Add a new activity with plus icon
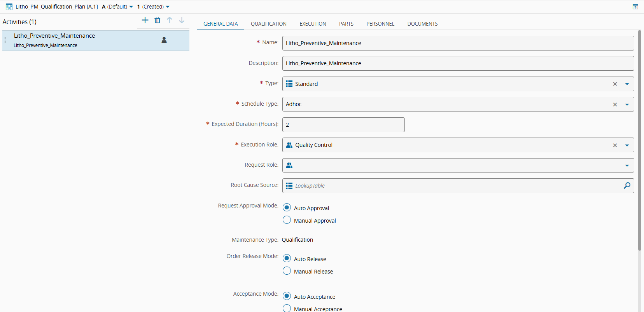The image size is (644, 312). click(145, 20)
